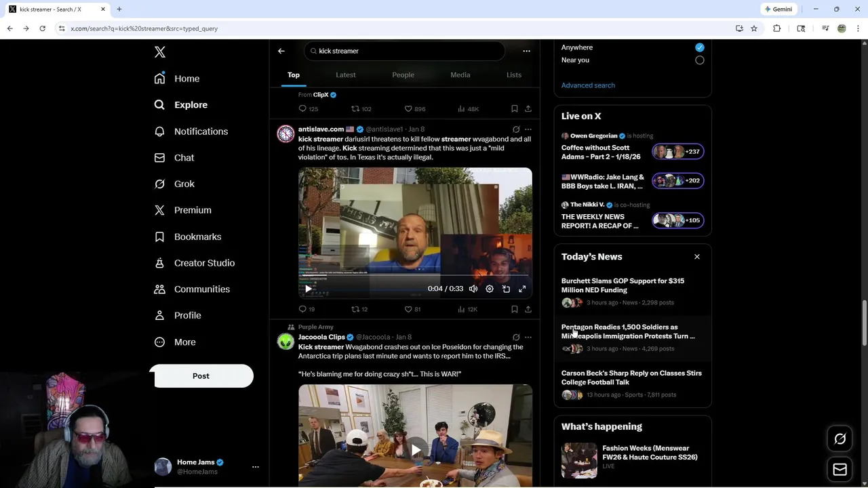Select the Near you location radio
Screen dimensions: 868x488
(700, 60)
